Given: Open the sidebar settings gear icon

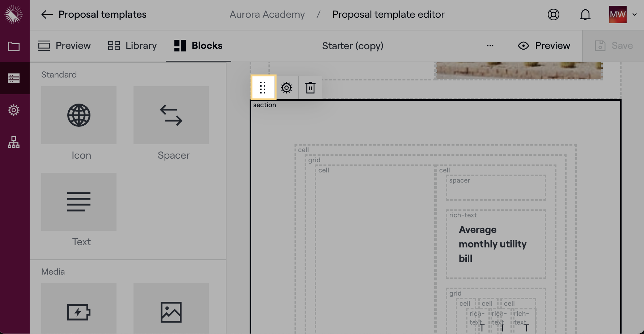Looking at the screenshot, I should (14, 110).
